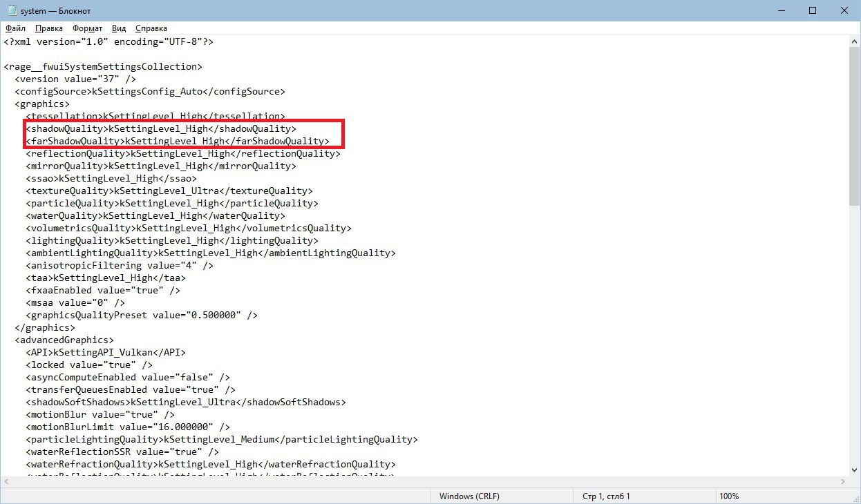Click the vertical scrollbar thumb
This screenshot has height=504, width=861.
(x=855, y=126)
